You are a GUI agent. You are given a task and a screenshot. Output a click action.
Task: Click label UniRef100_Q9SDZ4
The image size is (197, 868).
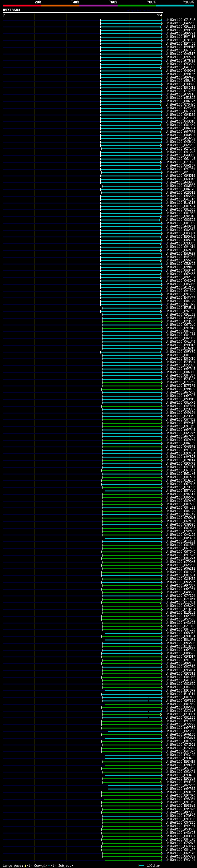coord(180,799)
